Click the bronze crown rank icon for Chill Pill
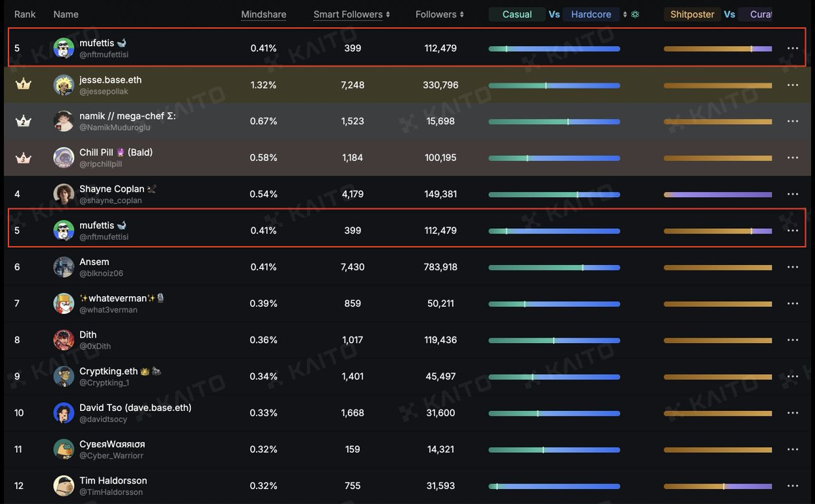The width and height of the screenshot is (815, 504). pyautogui.click(x=23, y=158)
